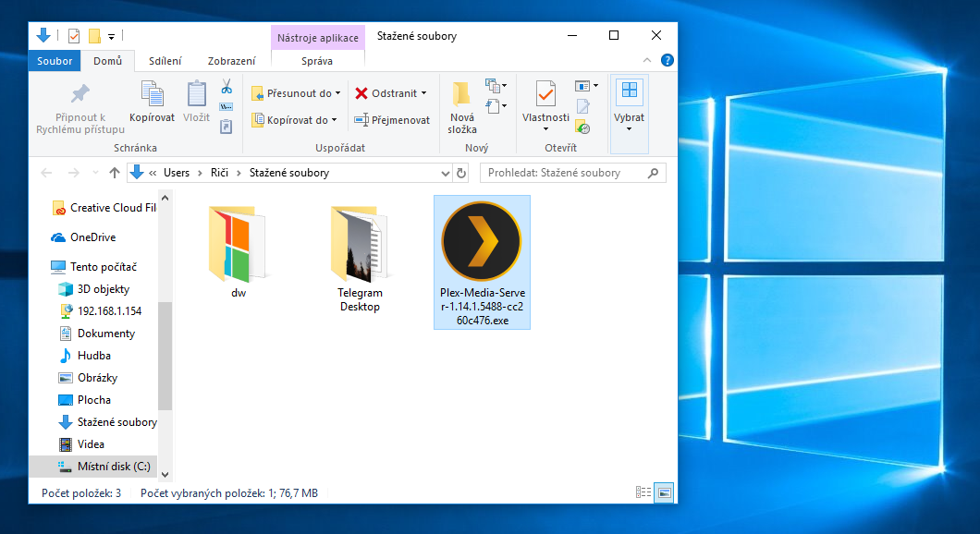Click the 'Prohledat: Stažené soubory' search field
The image size is (980, 534).
point(573,173)
